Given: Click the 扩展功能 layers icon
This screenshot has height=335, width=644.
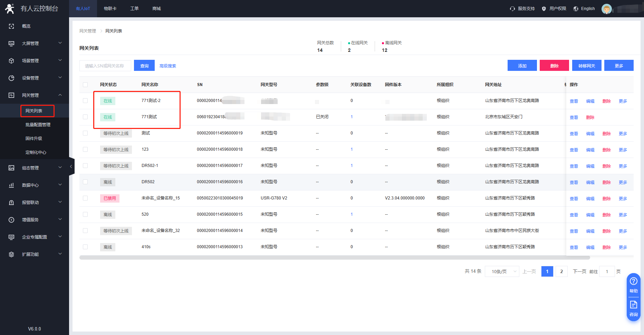Looking at the screenshot, I should 11,254.
